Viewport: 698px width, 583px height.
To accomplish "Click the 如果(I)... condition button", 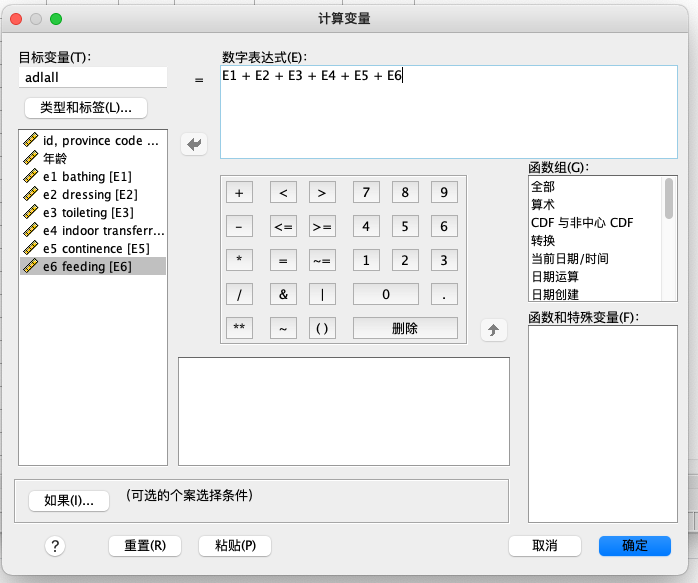I will (69, 501).
